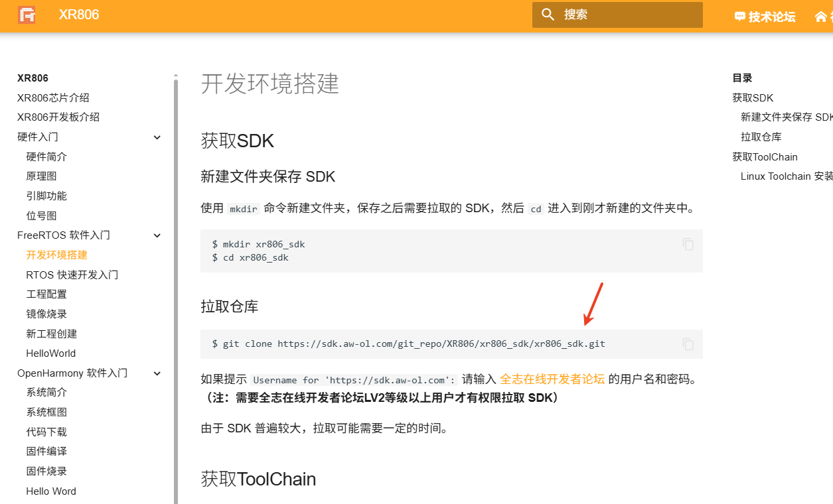Open the 全志在线开发者论坛 link
833x504 pixels.
pyautogui.click(x=552, y=379)
